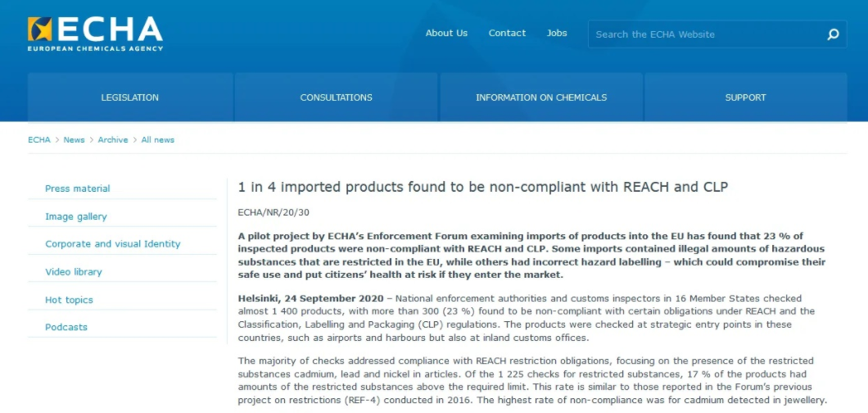
Task: Select All news breadcrumb link
Action: [x=158, y=140]
